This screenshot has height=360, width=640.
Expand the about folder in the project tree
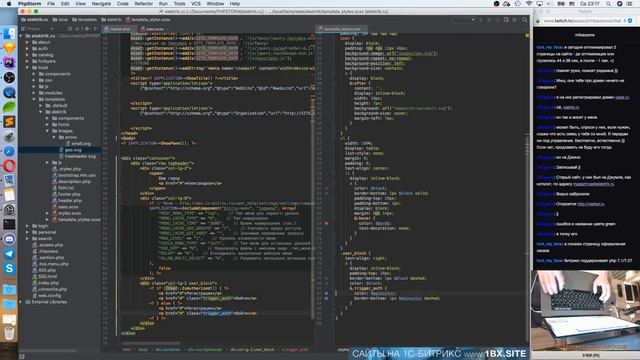tap(27, 42)
